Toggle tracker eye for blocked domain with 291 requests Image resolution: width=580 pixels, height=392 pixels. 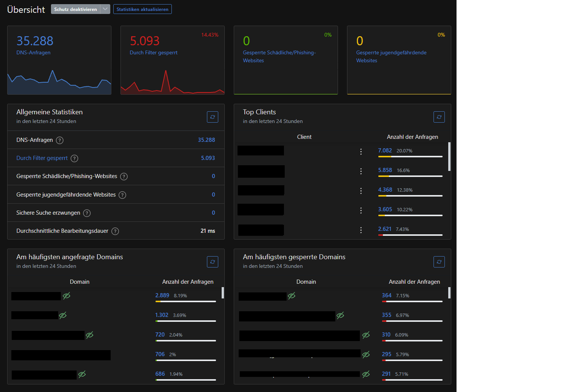pos(366,374)
